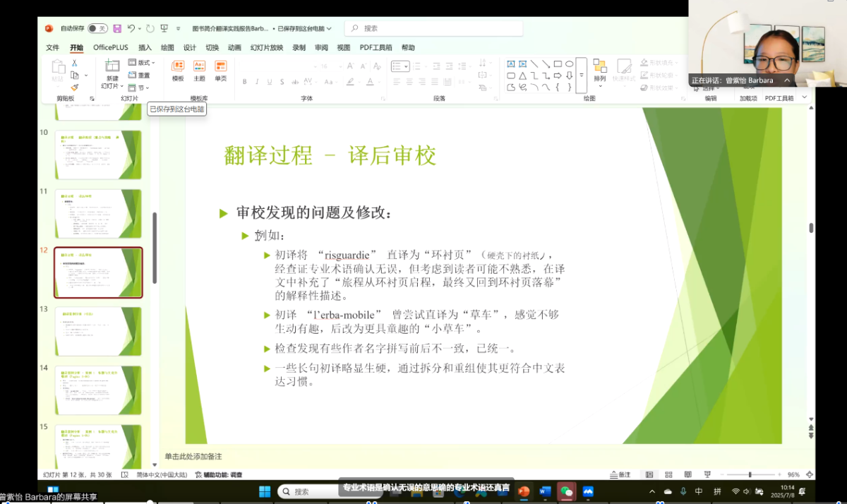Image resolution: width=847 pixels, height=504 pixels.
Task: Select the Bold formatting icon
Action: (x=244, y=82)
